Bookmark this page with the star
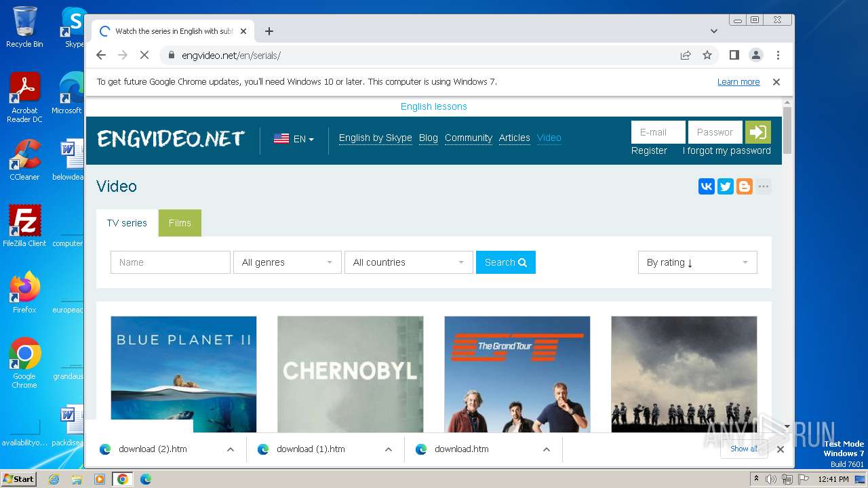868x488 pixels. (707, 56)
